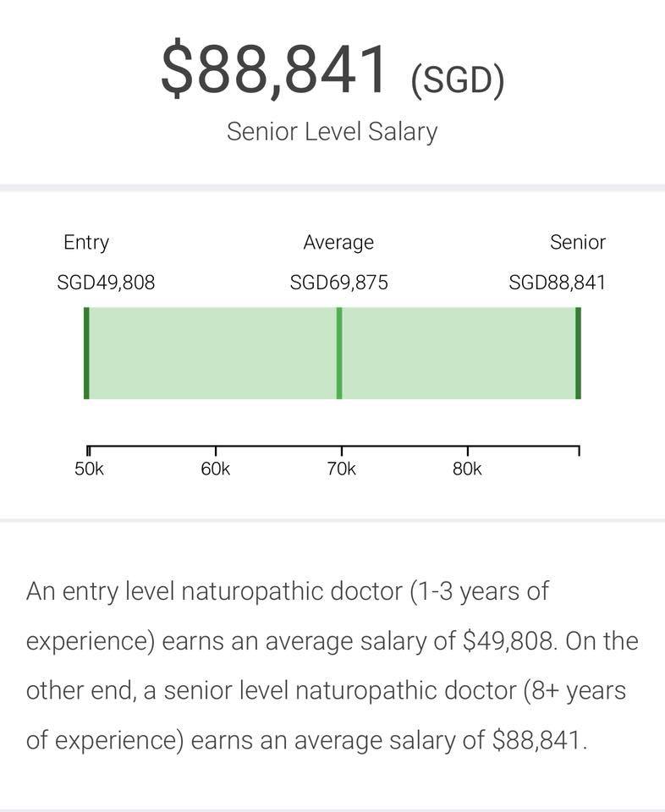
Task: Click the dark green senior marker line
Action: click(x=579, y=354)
